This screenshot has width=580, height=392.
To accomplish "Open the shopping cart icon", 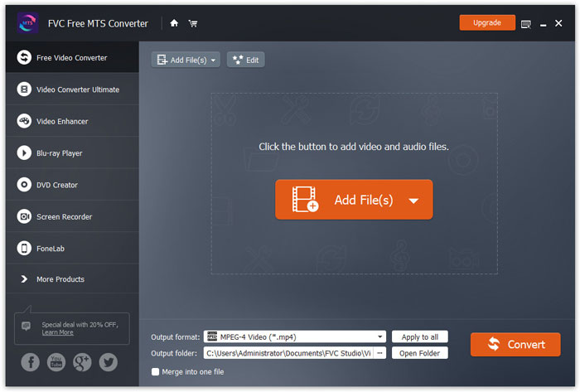I will [x=193, y=23].
